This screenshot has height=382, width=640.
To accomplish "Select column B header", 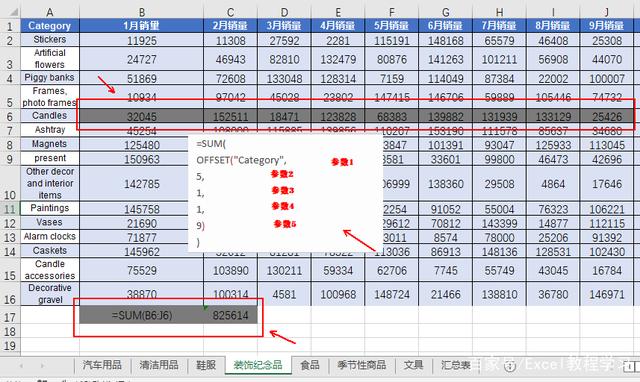I will [142, 12].
